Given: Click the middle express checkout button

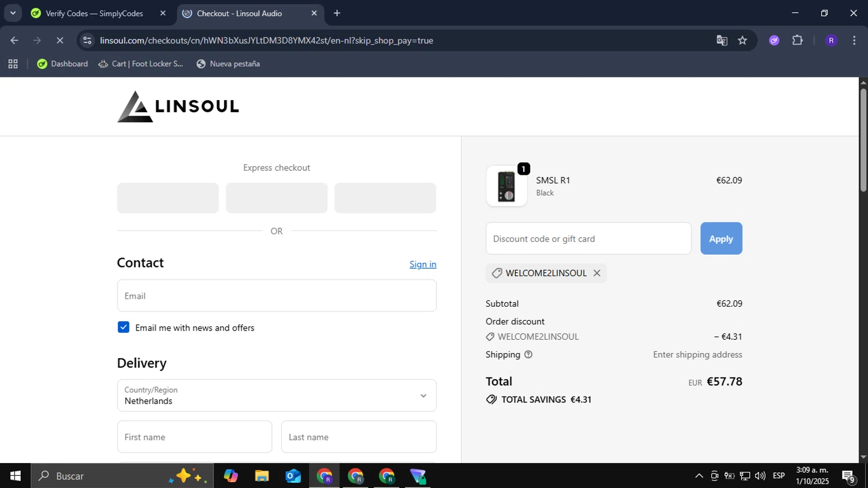Looking at the screenshot, I should click(277, 198).
